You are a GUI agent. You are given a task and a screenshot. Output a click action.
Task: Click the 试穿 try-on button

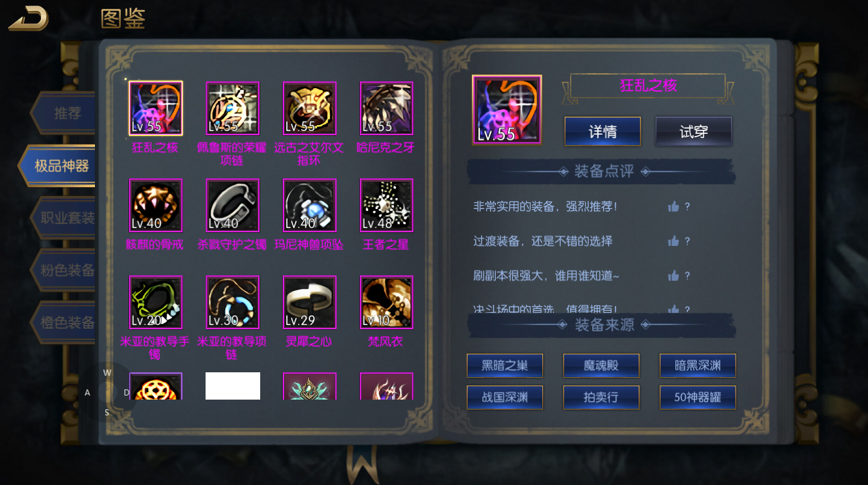pyautogui.click(x=694, y=132)
